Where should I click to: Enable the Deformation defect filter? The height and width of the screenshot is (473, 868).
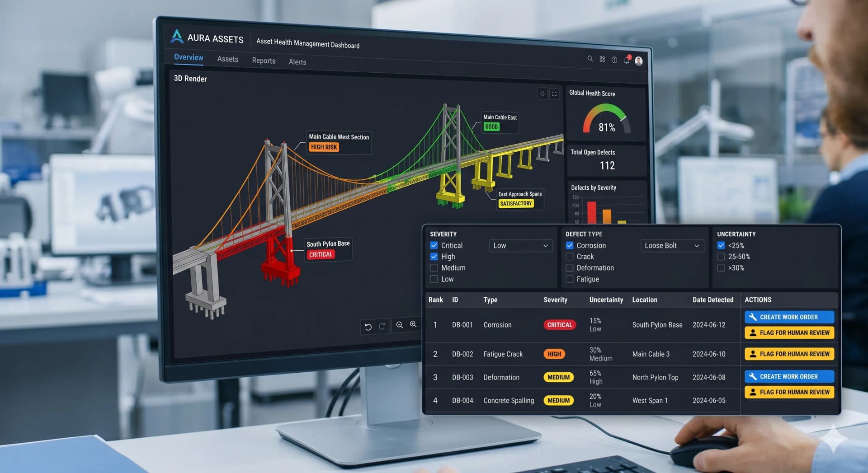tap(570, 268)
